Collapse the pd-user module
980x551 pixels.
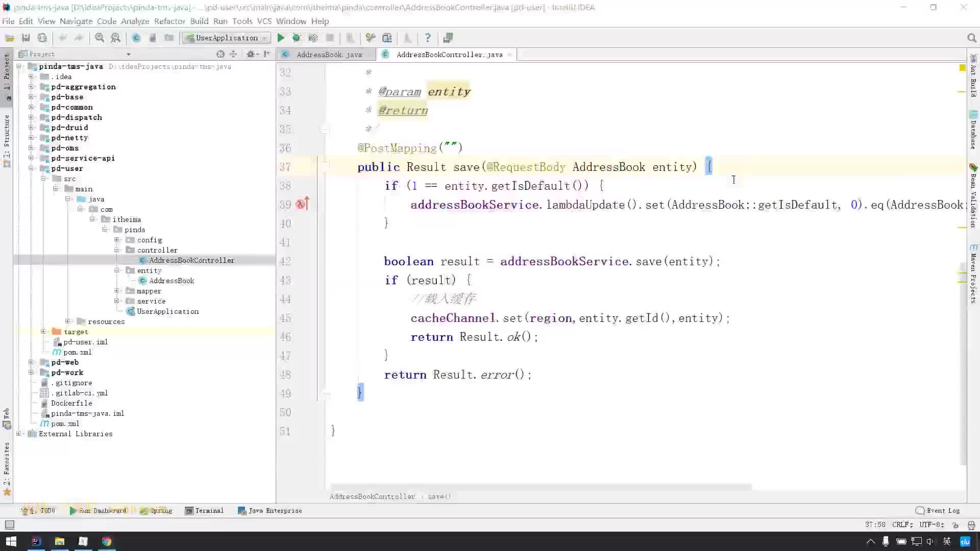[x=31, y=168]
